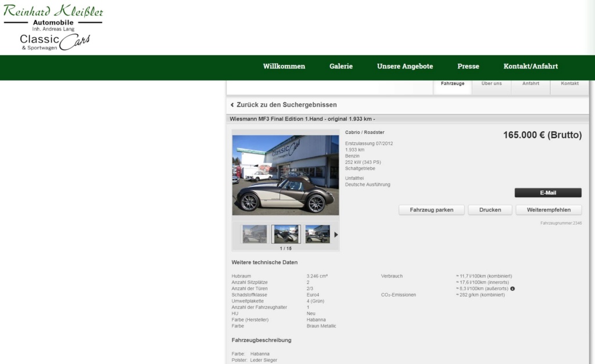Image resolution: width=595 pixels, height=364 pixels.
Task: Click the CO₂ value 282 g/km (kombiniert)
Action: (481, 294)
